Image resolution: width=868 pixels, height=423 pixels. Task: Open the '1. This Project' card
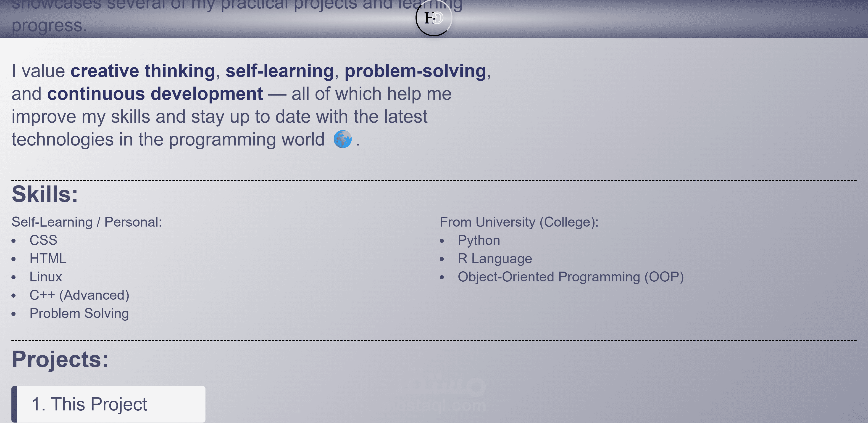point(108,404)
